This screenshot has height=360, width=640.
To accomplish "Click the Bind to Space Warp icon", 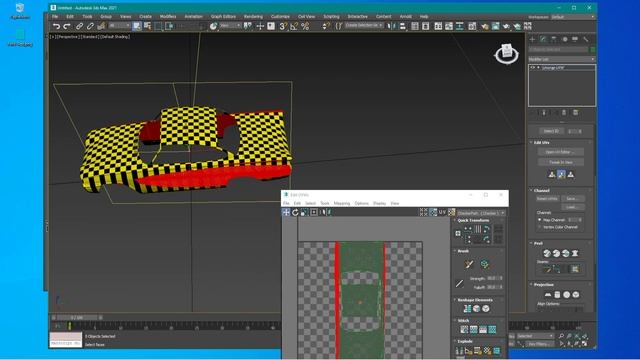I will (x=101, y=27).
